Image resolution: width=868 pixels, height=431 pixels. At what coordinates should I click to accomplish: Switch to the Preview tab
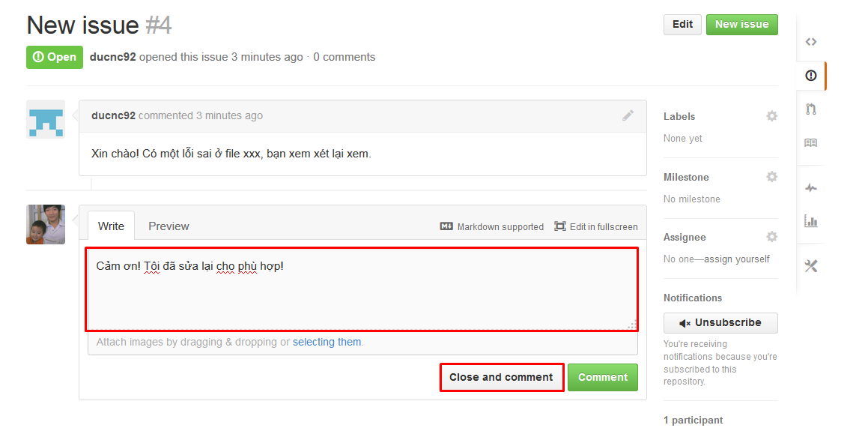pyautogui.click(x=169, y=226)
